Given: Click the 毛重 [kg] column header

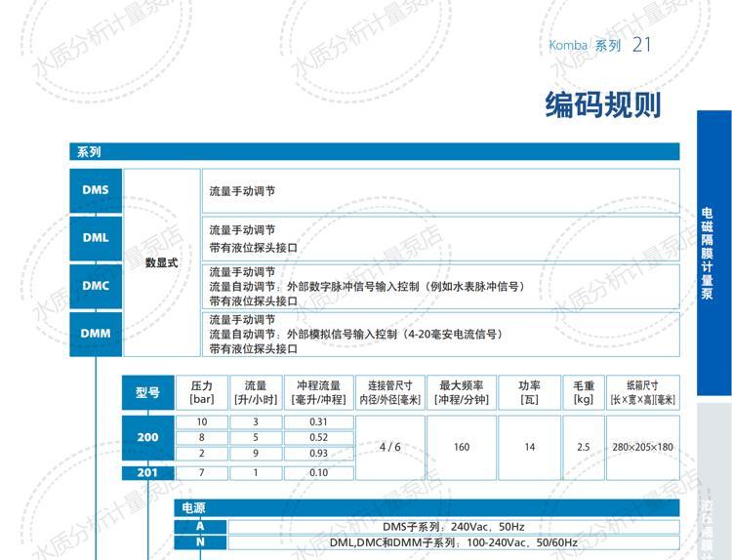Looking at the screenshot, I should 584,392.
